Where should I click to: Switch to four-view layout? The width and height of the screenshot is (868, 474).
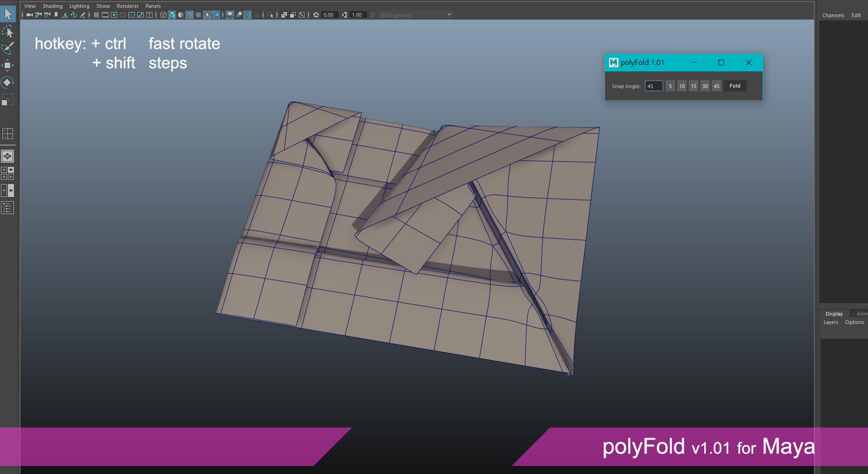coord(8,173)
